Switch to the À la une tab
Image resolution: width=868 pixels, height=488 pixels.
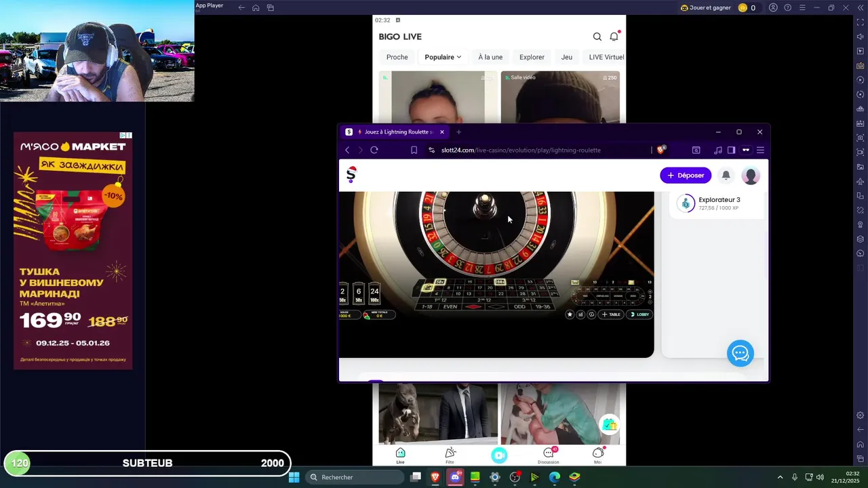pyautogui.click(x=490, y=57)
